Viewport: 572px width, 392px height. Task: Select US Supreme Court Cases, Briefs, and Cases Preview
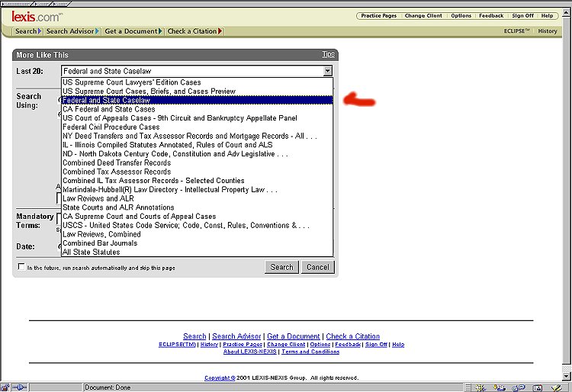(x=197, y=92)
